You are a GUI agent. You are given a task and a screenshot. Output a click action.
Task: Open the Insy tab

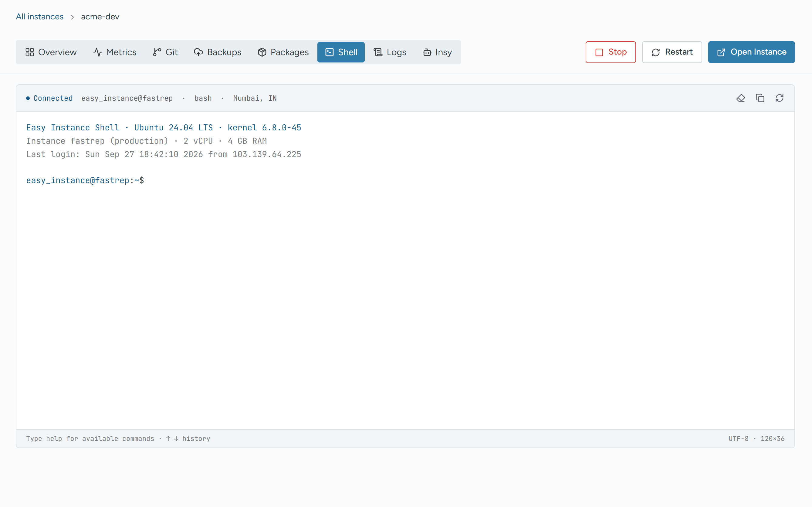[x=437, y=52]
